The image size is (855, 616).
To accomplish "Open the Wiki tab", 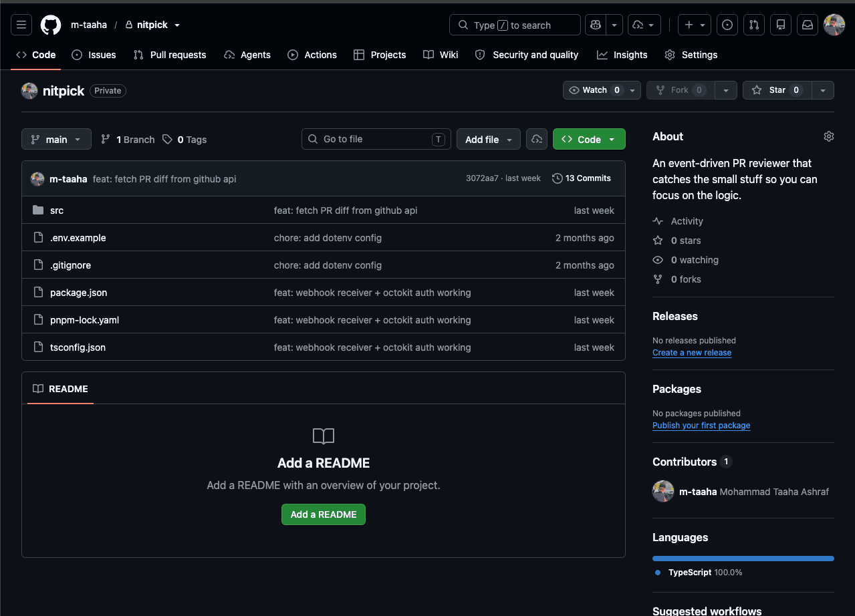I will (x=441, y=55).
